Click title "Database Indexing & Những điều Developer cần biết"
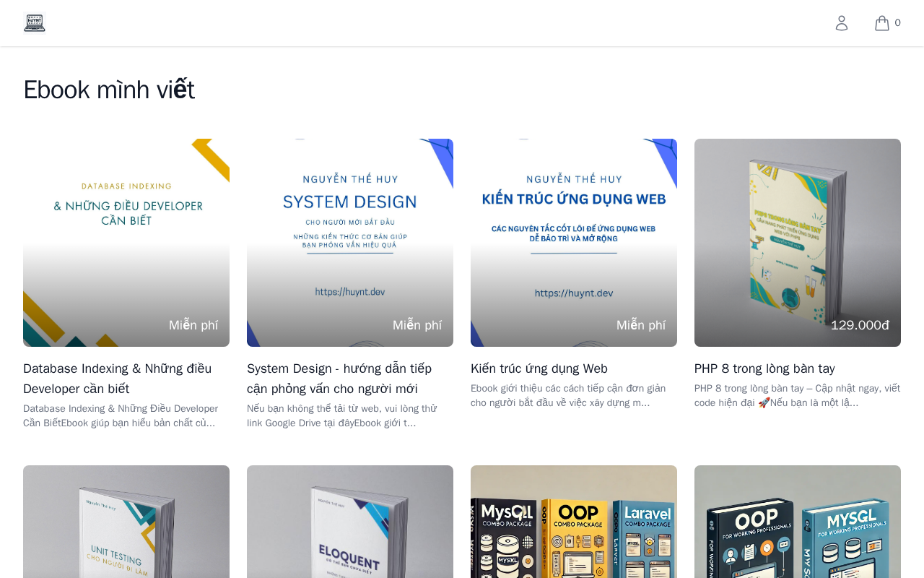Viewport: 924px width, 578px height. [x=118, y=379]
